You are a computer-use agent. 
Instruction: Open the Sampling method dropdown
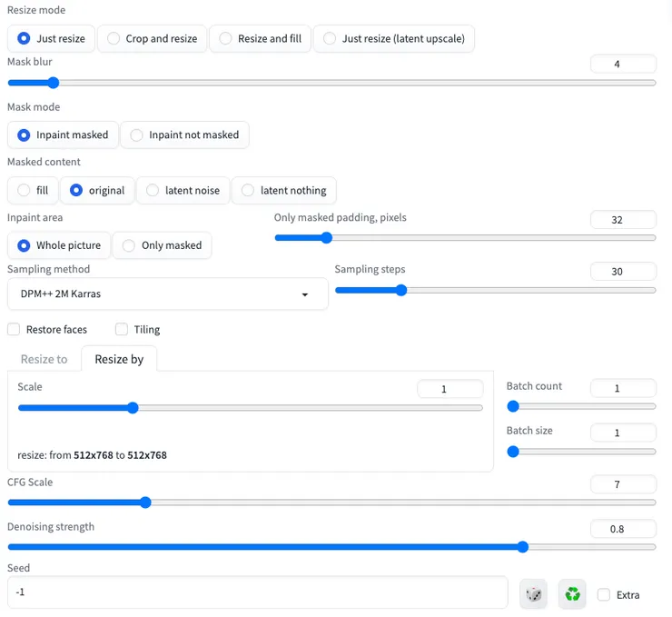pyautogui.click(x=167, y=294)
